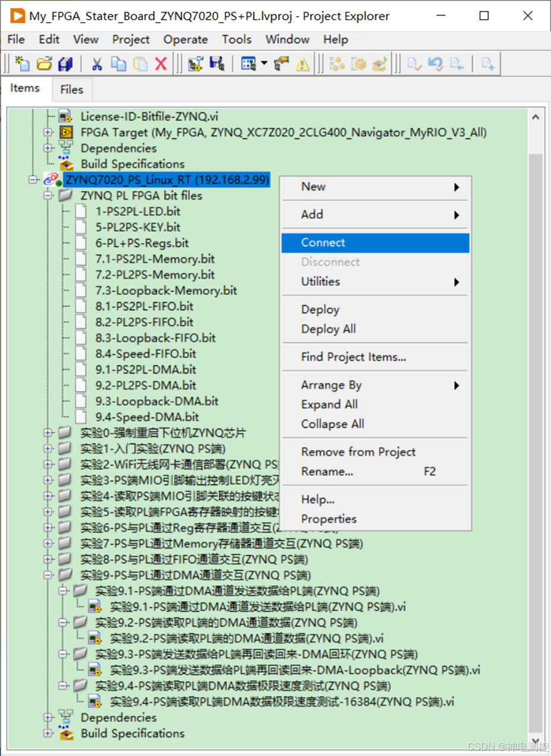Click the 实验9-PS与PL通过DMA通道交互 folder icon
Viewport: 551px width, 756px height.
coord(65,575)
